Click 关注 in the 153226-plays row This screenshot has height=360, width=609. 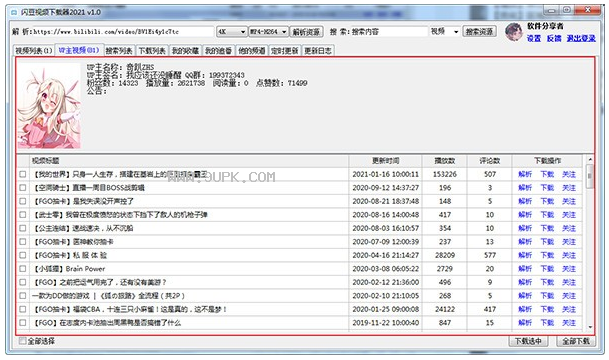(x=569, y=174)
